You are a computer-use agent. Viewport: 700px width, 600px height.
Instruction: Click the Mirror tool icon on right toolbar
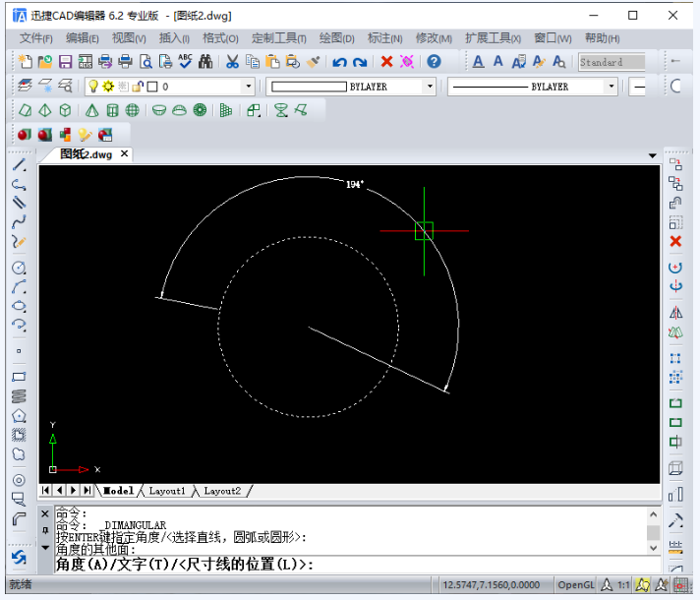[x=675, y=313]
